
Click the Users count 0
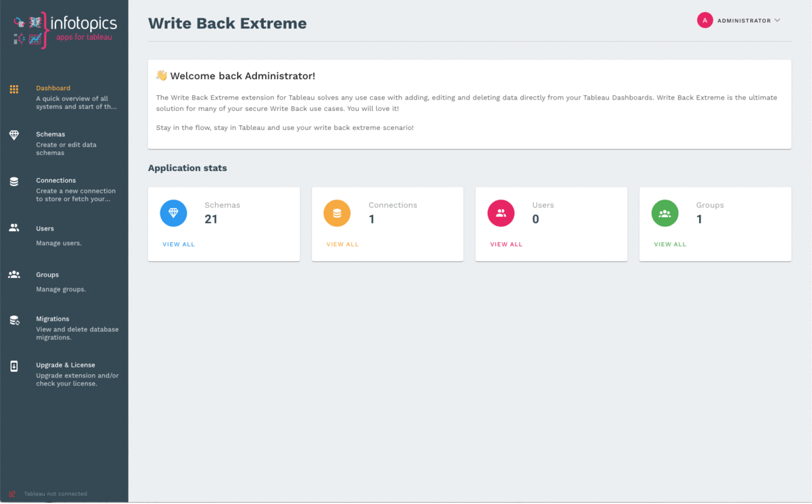(536, 219)
